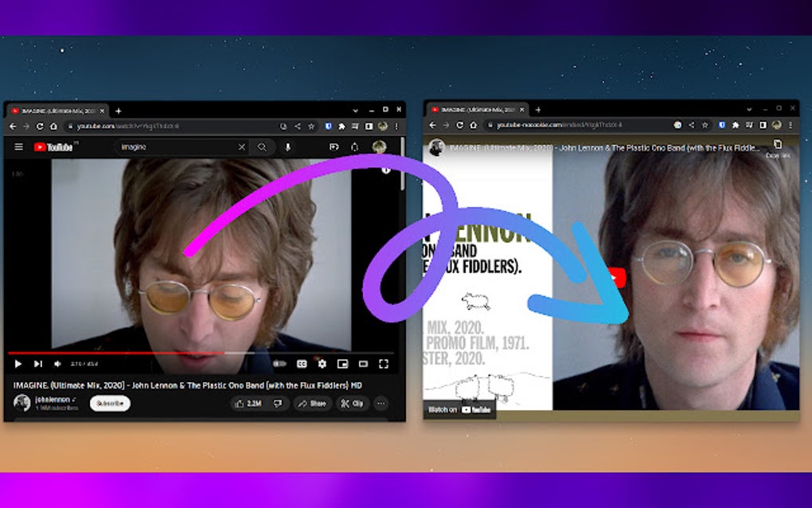Enable closed captions in the player
The width and height of the screenshot is (812, 508).
pos(300,363)
